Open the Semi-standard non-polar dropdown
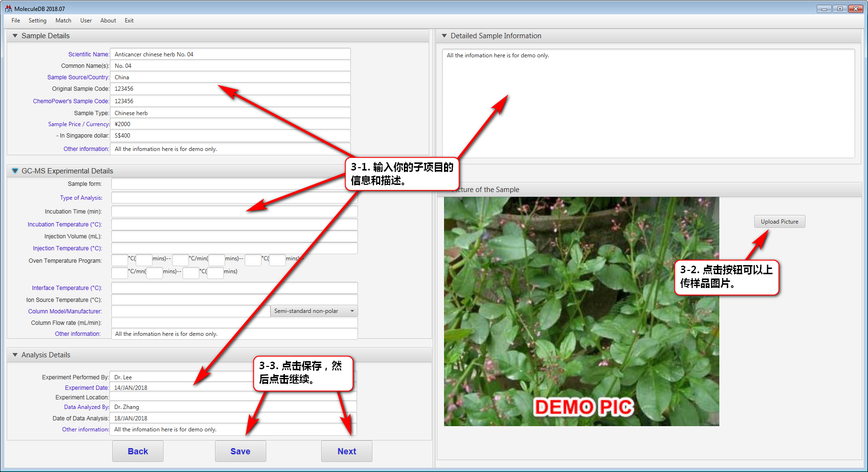 (x=314, y=311)
